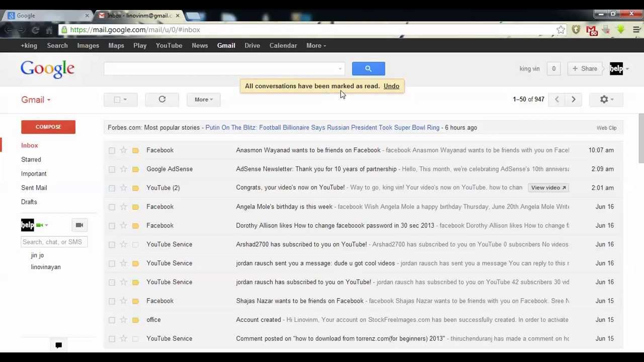Click the profile picture in the header
Screen dimensions: 644x362
pyautogui.click(x=616, y=69)
